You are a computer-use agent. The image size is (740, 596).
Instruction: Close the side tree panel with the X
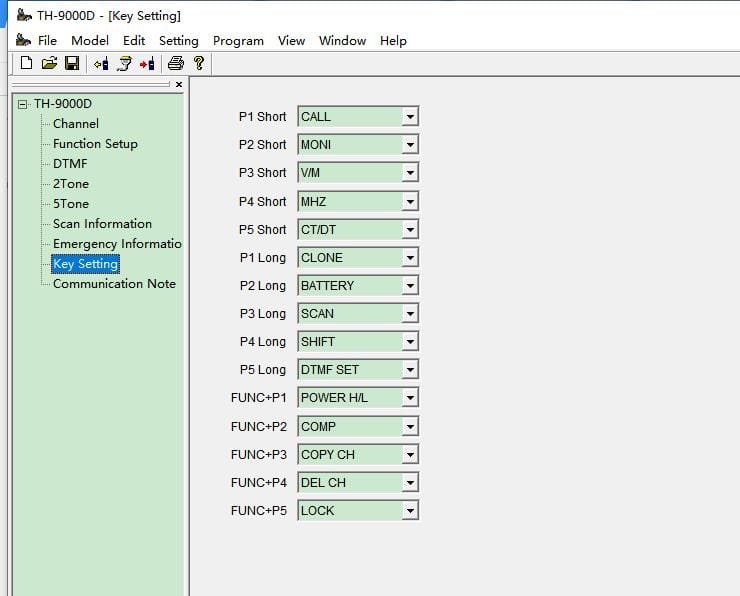pyautogui.click(x=179, y=84)
